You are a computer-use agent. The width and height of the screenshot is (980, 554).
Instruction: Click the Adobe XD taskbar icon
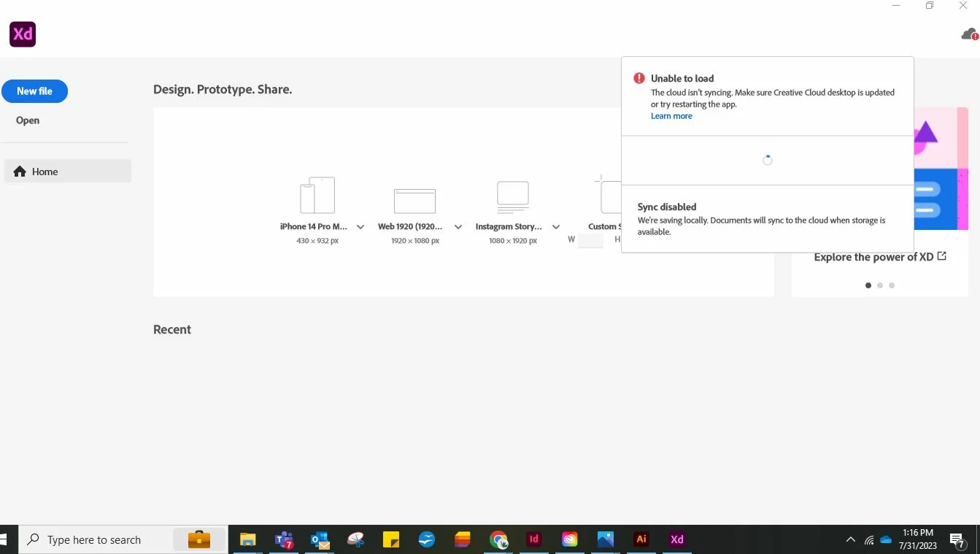[x=677, y=539]
